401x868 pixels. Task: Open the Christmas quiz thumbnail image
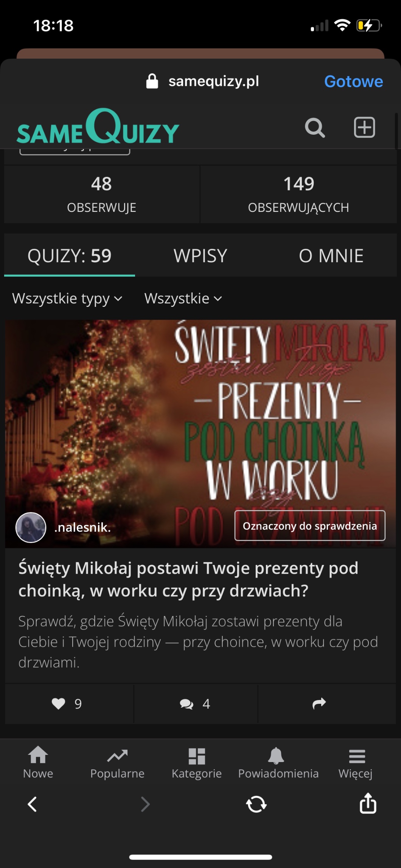[x=201, y=434]
